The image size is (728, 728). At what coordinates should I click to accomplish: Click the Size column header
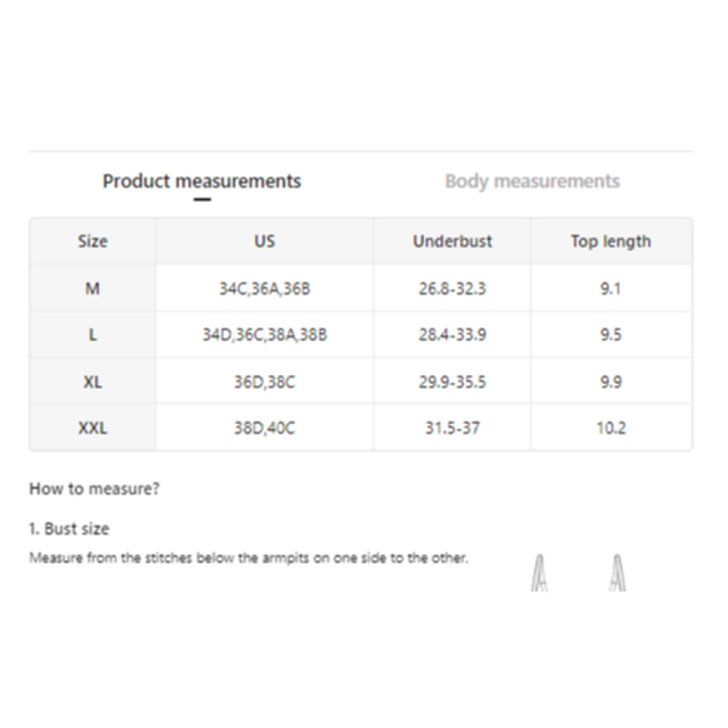(x=93, y=241)
